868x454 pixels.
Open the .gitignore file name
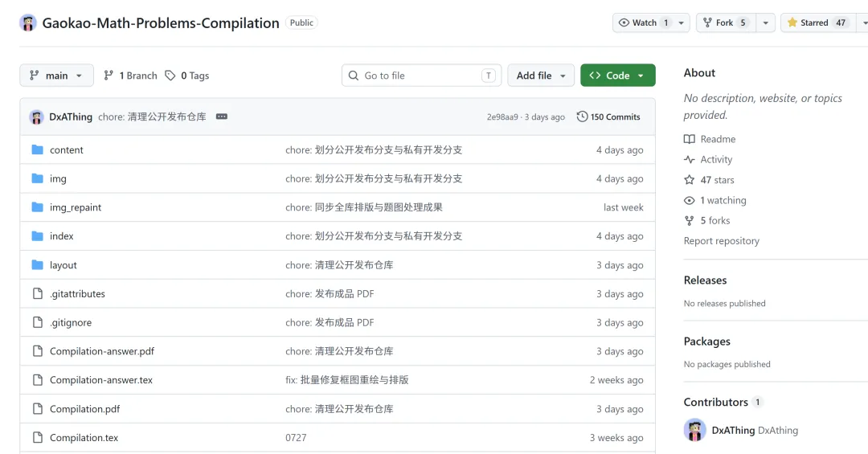(x=70, y=322)
